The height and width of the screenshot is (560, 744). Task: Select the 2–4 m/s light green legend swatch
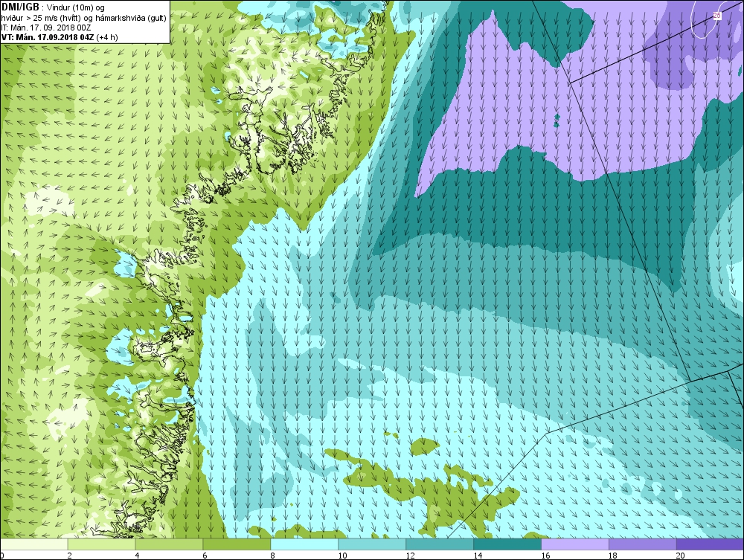(x=101, y=544)
